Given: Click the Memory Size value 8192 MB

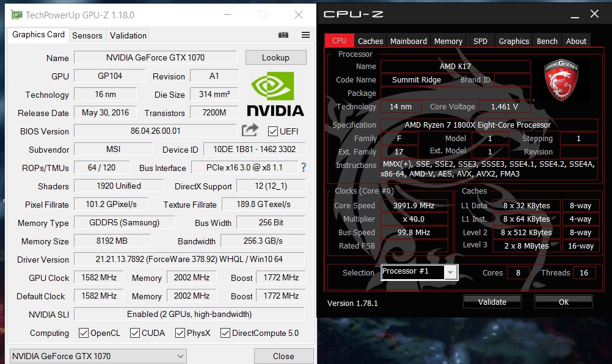Looking at the screenshot, I should (x=112, y=241).
